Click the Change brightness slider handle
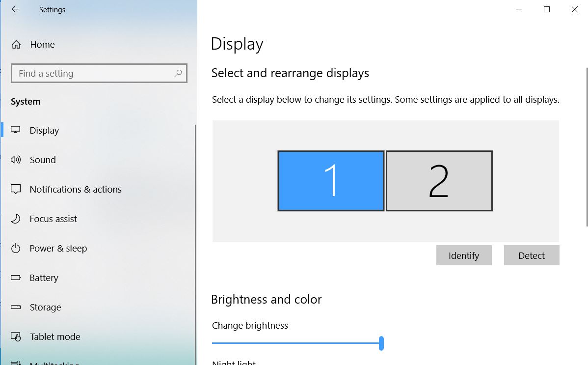This screenshot has width=588, height=365. click(x=381, y=343)
